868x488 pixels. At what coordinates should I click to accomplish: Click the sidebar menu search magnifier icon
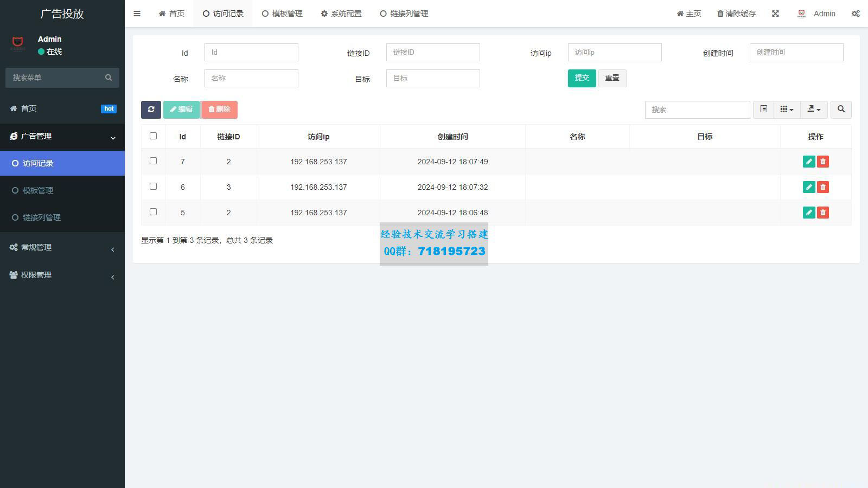(x=108, y=78)
